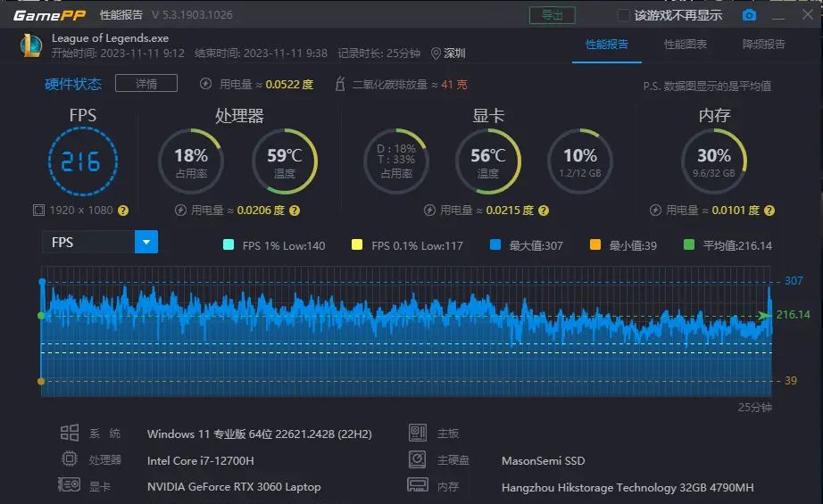
Task: Click the Intel Core i7-12700H text
Action: (201, 461)
